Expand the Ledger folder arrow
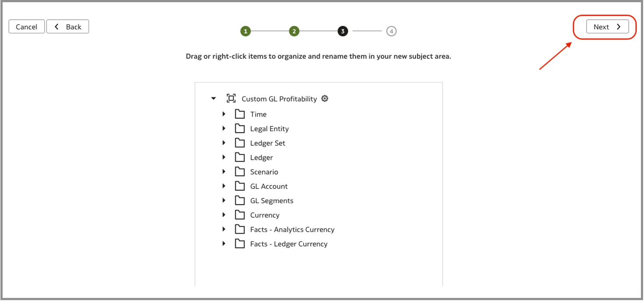This screenshot has width=644, height=301. 224,158
